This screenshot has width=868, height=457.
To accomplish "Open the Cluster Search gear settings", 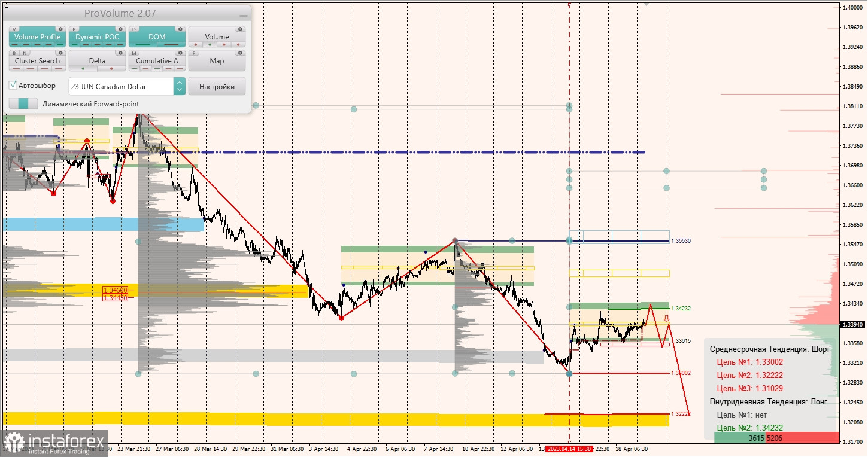I will pyautogui.click(x=60, y=53).
